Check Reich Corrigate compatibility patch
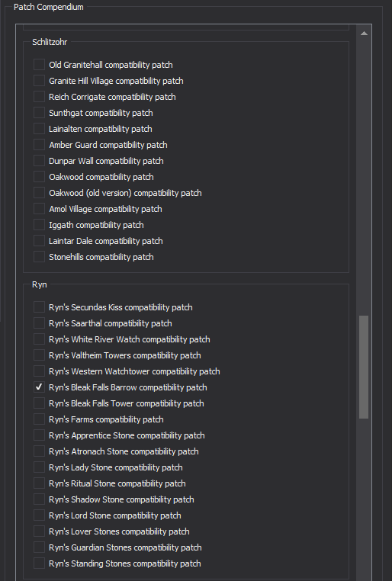This screenshot has width=392, height=581. coord(39,96)
